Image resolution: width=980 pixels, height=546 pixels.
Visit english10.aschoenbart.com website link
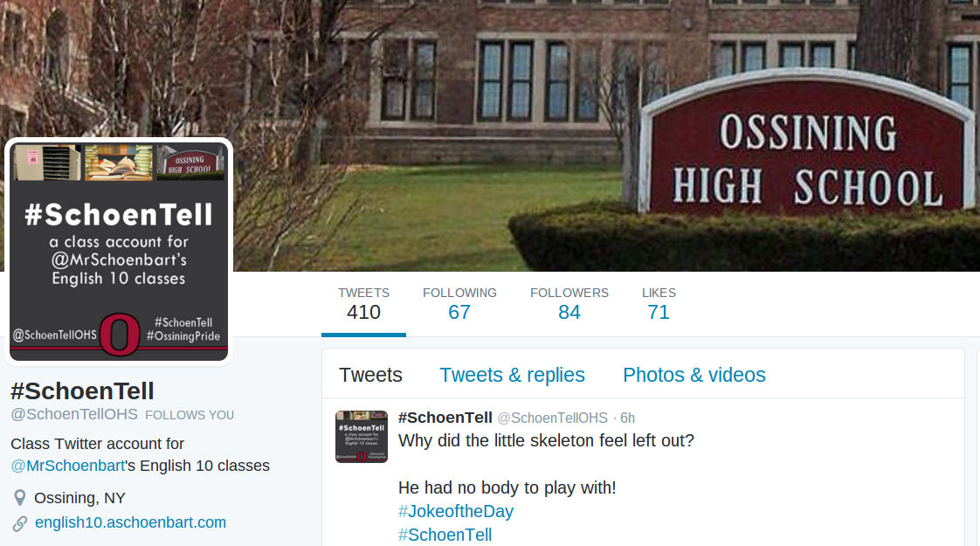click(131, 522)
